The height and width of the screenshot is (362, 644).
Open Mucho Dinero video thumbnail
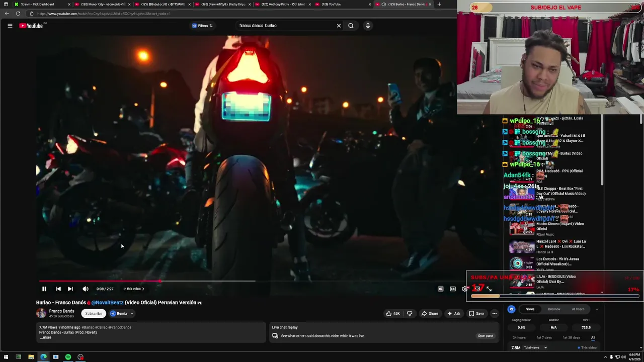[x=522, y=229]
